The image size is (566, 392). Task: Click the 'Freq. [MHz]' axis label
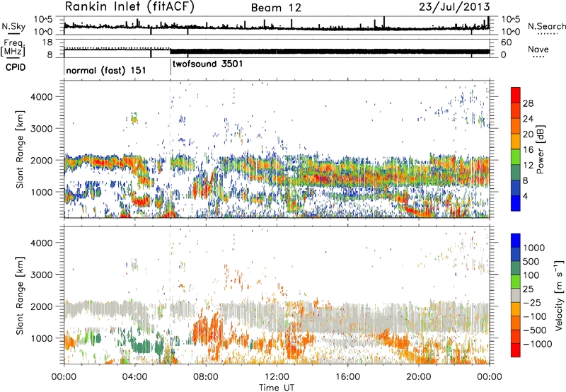coord(13,47)
